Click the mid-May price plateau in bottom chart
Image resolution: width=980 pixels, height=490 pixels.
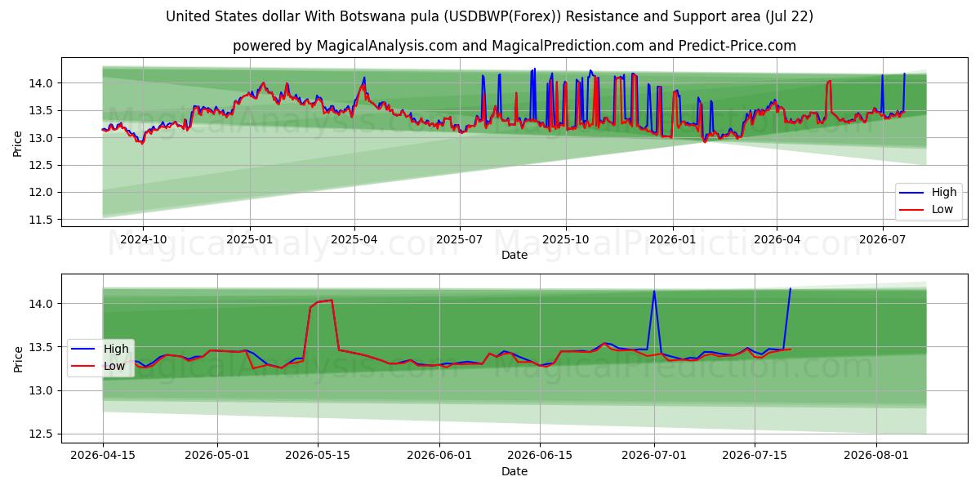pos(321,302)
